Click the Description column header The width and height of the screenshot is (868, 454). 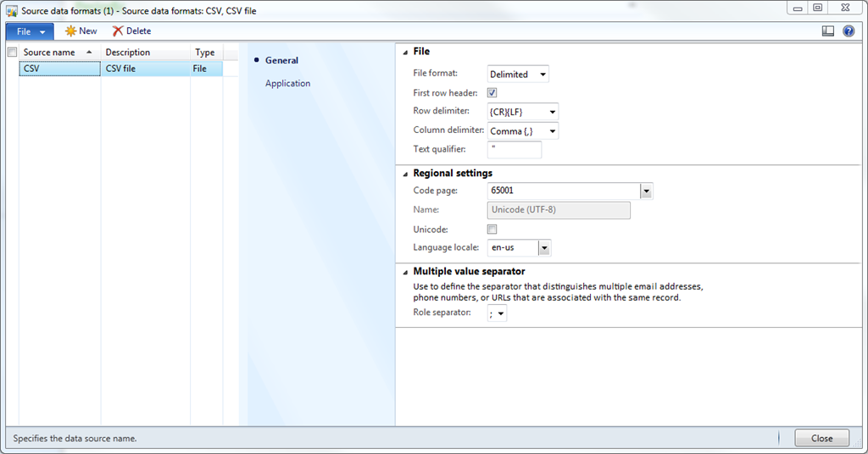[x=146, y=52]
